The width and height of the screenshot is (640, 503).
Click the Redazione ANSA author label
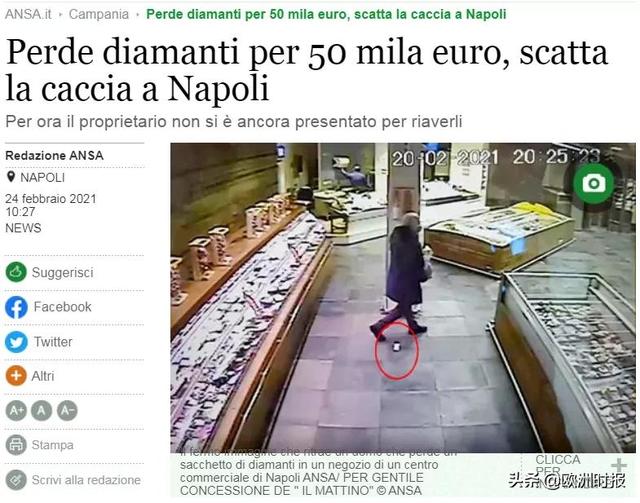pos(54,156)
